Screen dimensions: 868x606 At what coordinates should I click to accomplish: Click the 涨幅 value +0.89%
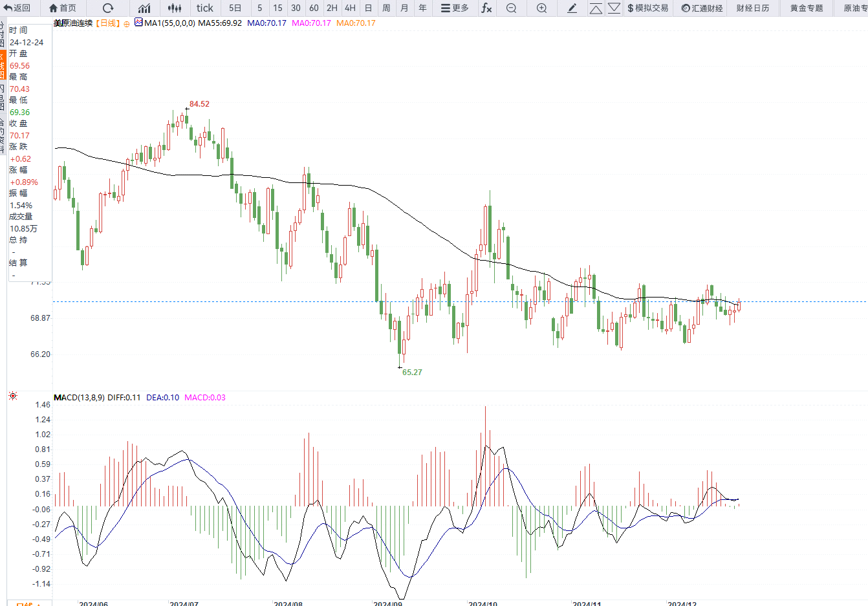(x=24, y=182)
